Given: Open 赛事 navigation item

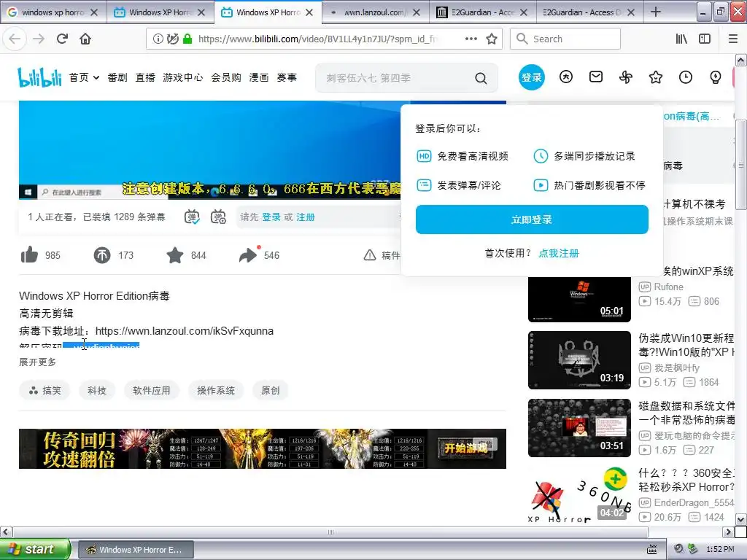Looking at the screenshot, I should [287, 77].
